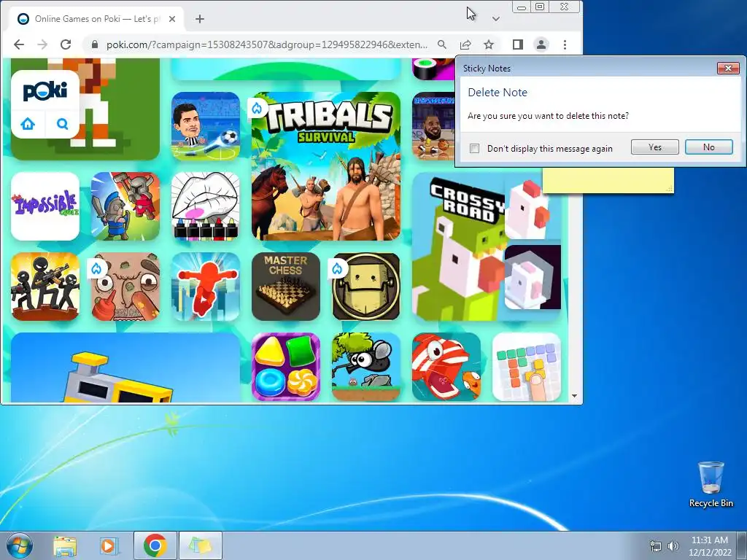This screenshot has height=560, width=747.
Task: Bookmark this tab with the star
Action: [489, 44]
